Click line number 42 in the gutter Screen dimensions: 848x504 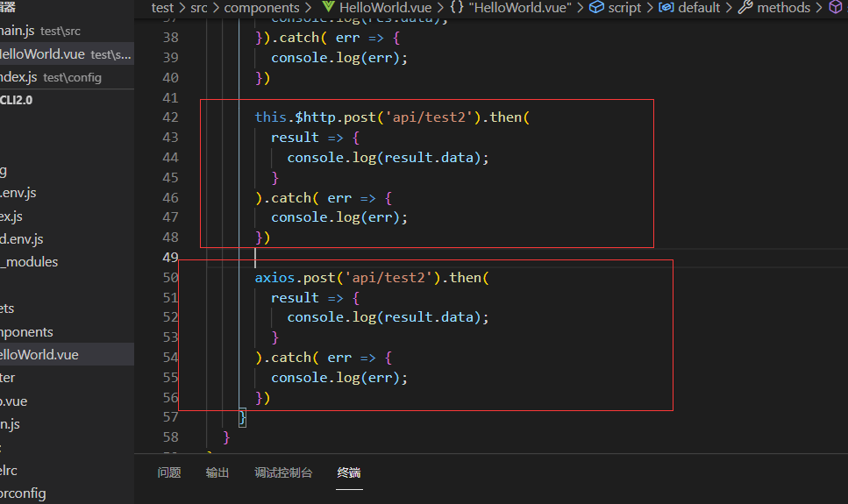(x=170, y=117)
